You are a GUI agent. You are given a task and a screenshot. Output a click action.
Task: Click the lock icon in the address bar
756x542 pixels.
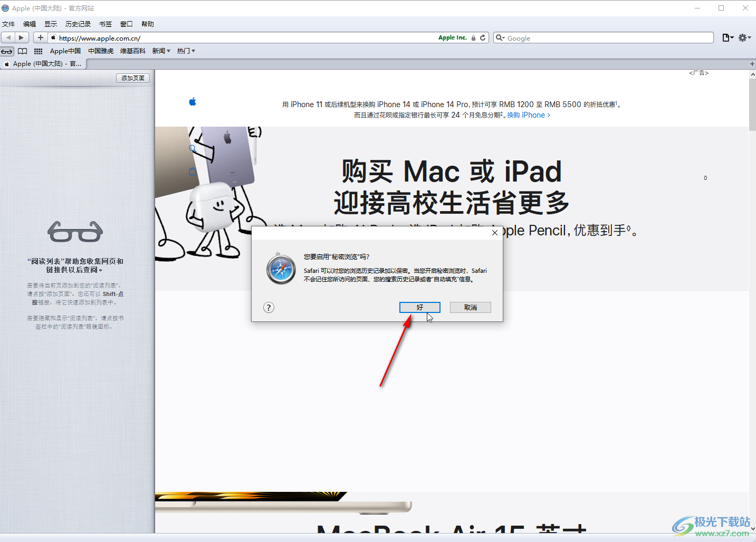(473, 38)
